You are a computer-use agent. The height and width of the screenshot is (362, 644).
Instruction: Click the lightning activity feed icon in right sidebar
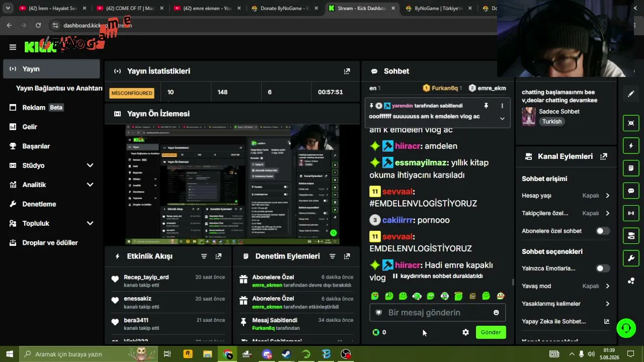[631, 146]
